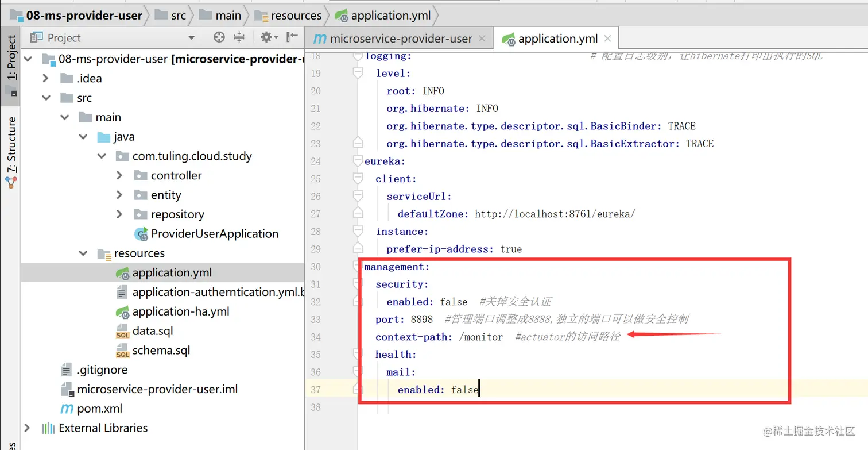Select pom.xml Maven icon
868x450 pixels.
67,409
